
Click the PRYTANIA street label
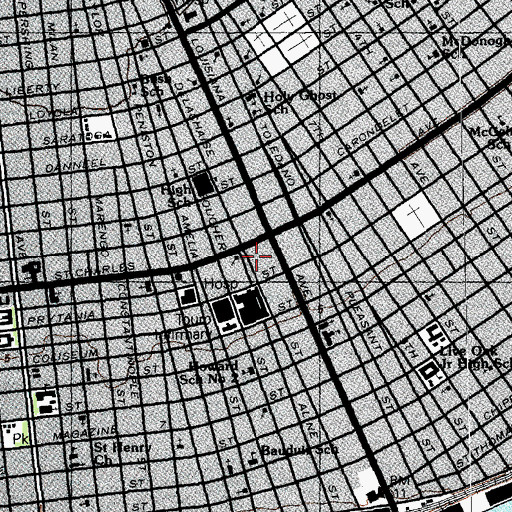(61, 318)
